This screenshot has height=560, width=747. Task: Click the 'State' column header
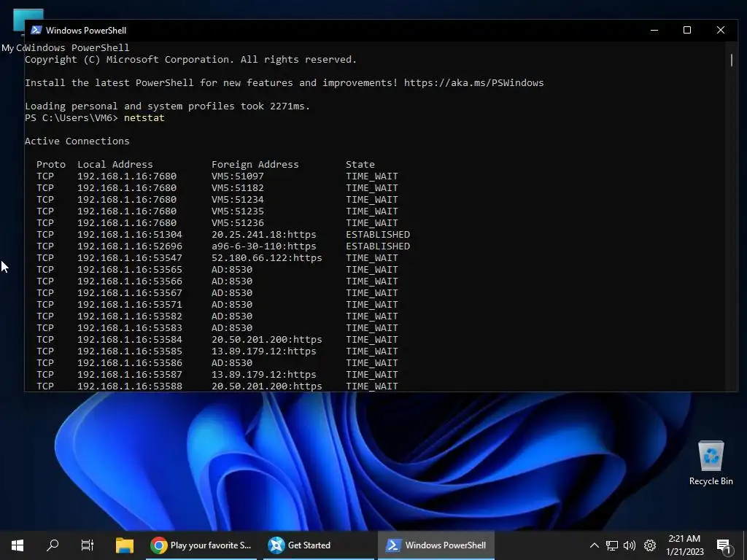click(360, 164)
